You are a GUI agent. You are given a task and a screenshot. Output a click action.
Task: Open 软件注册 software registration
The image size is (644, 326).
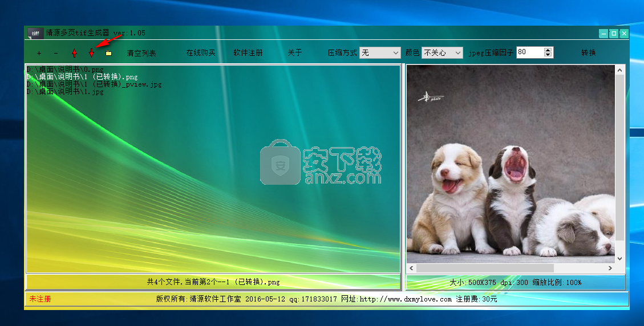click(248, 52)
